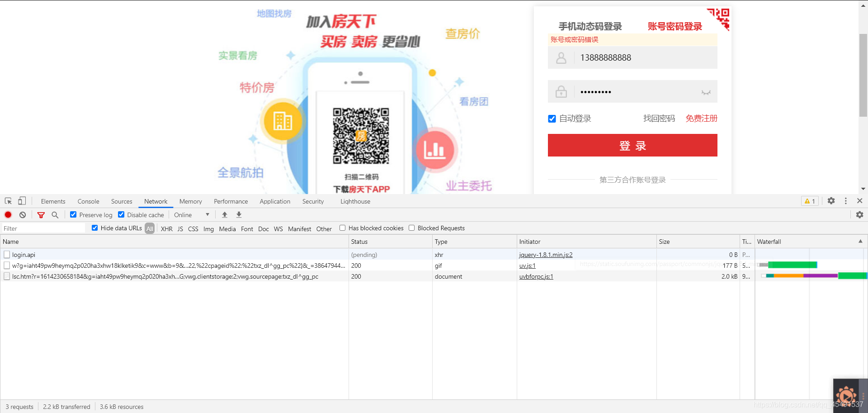Image resolution: width=868 pixels, height=413 pixels.
Task: Click the password lock icon
Action: click(x=561, y=92)
